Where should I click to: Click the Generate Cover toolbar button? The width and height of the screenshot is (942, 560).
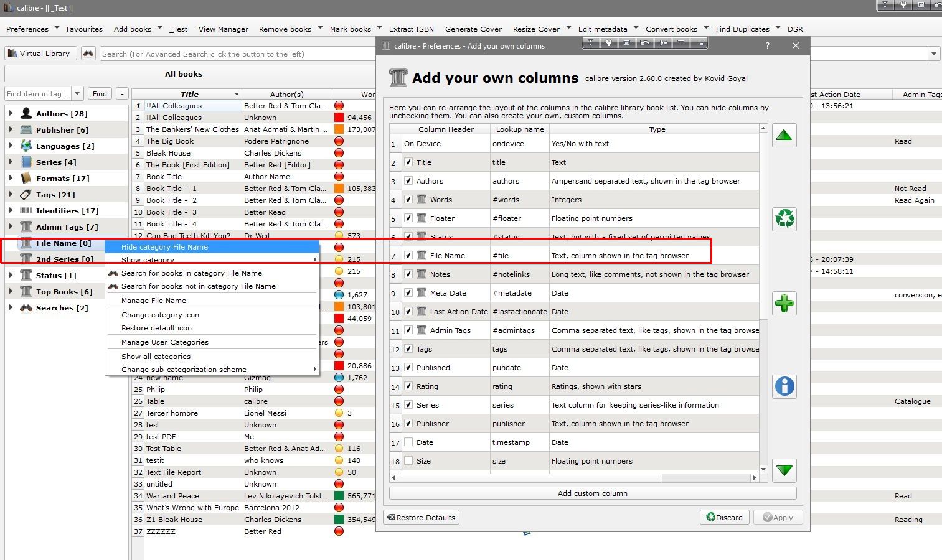click(473, 29)
